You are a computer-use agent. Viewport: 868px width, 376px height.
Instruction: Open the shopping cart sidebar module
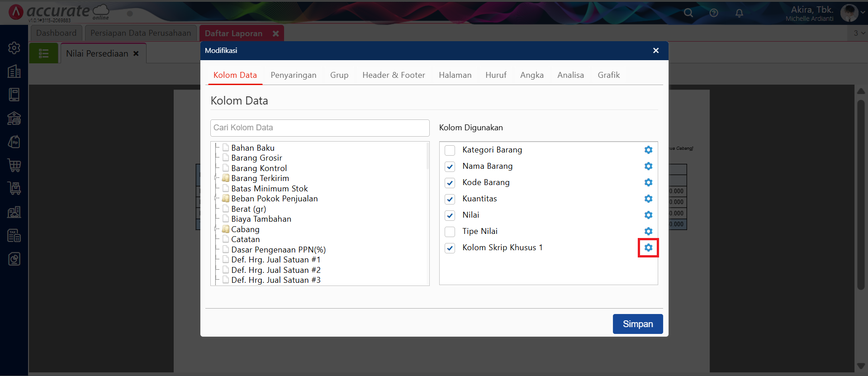14,165
